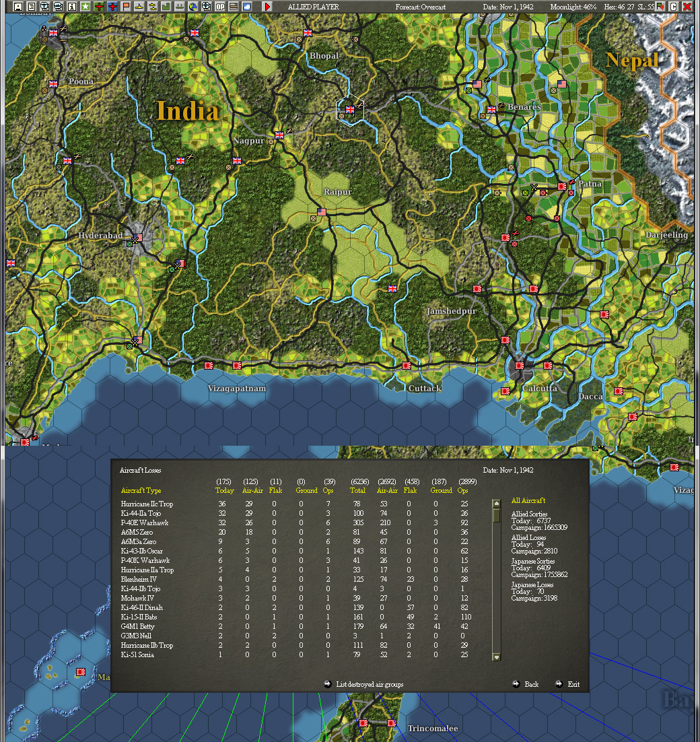
Task: Click the scrollbar up arrow in losses list
Action: [496, 504]
